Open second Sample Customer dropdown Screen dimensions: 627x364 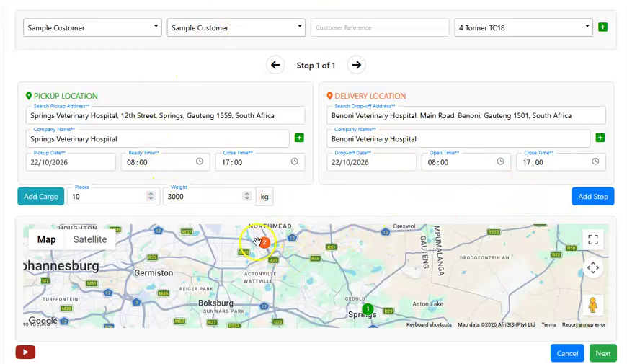236,27
